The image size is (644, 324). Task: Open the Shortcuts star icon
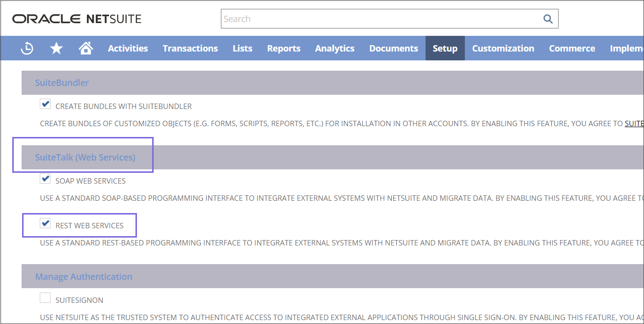(x=56, y=48)
